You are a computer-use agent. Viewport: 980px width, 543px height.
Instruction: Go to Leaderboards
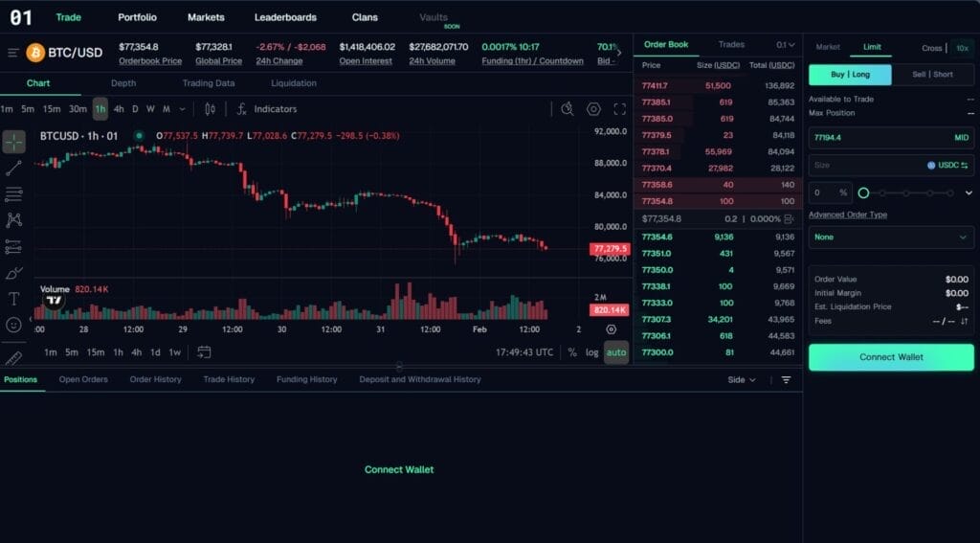285,17
